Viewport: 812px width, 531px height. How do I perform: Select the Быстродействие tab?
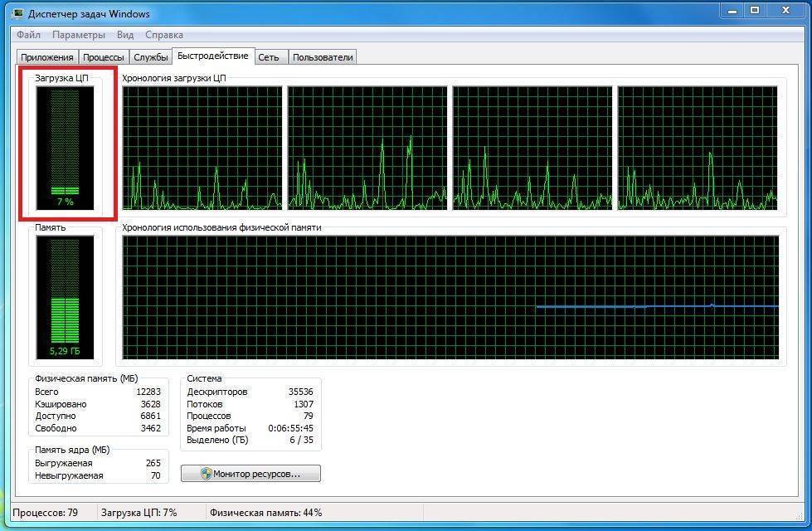(212, 56)
